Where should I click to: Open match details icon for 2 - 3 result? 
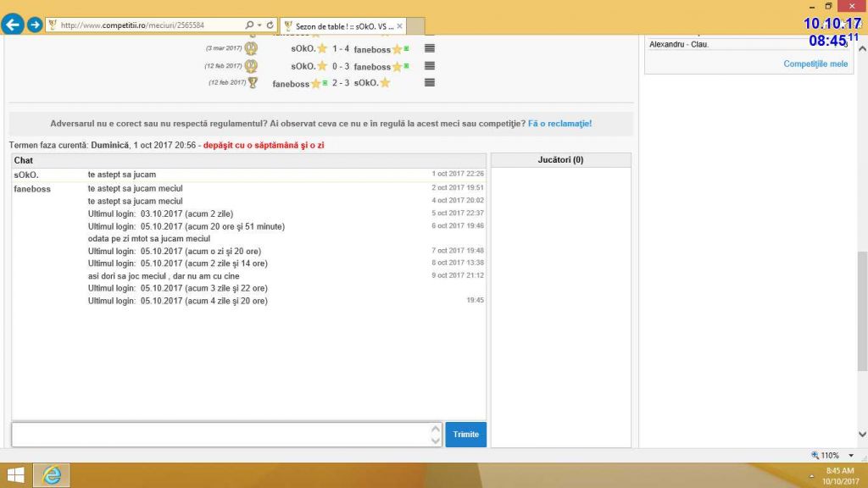point(429,82)
